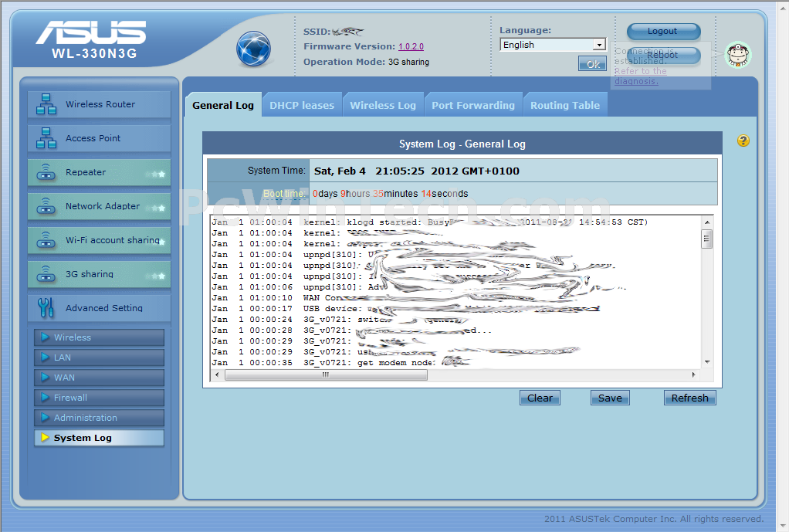This screenshot has width=789, height=532.
Task: Click the arrow icon beside LAN
Action: (46, 357)
